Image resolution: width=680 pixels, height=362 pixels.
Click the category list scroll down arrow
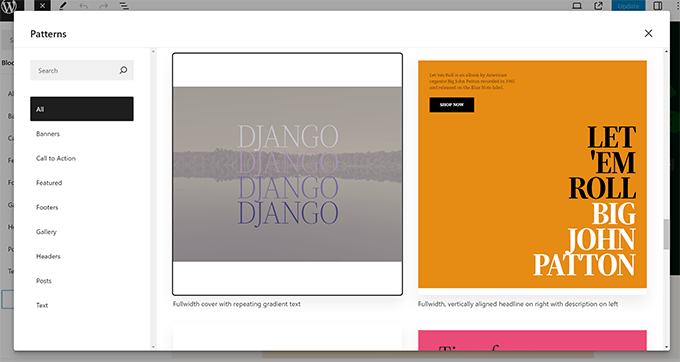click(x=153, y=347)
